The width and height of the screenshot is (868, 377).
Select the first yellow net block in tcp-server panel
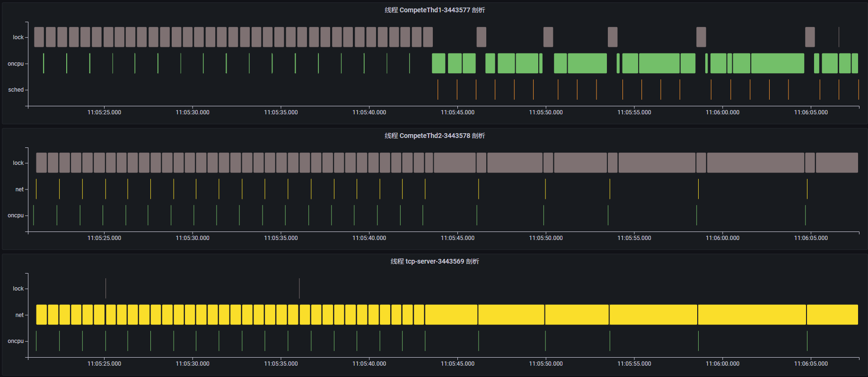(42, 315)
